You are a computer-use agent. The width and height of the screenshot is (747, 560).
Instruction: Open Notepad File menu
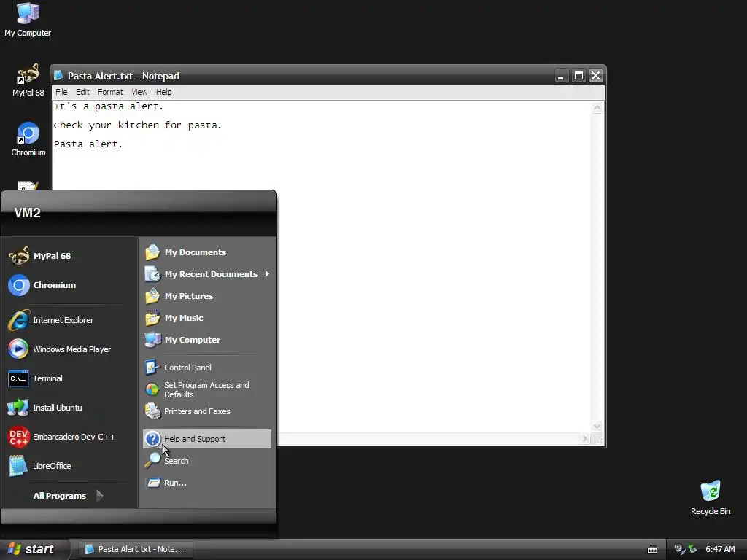pos(61,92)
